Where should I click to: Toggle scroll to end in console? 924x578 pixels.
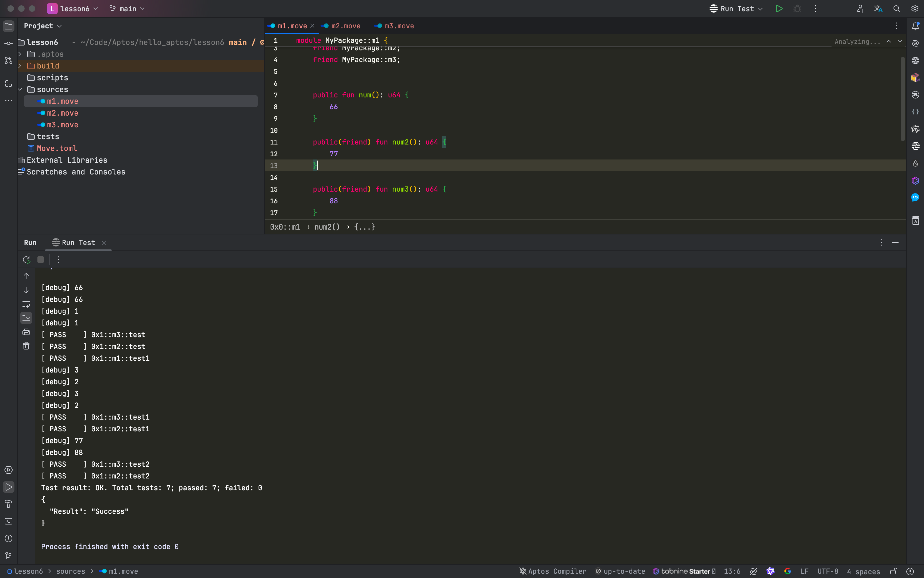click(x=26, y=318)
